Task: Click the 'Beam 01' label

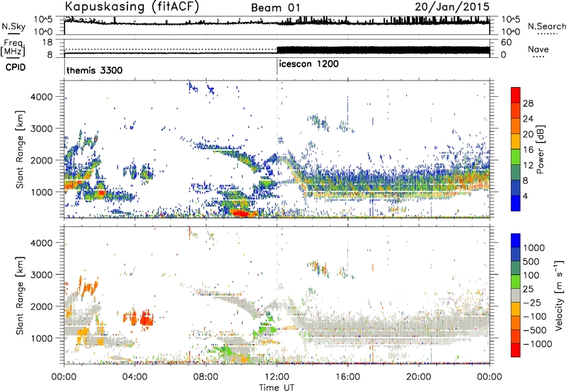Action: coord(275,8)
